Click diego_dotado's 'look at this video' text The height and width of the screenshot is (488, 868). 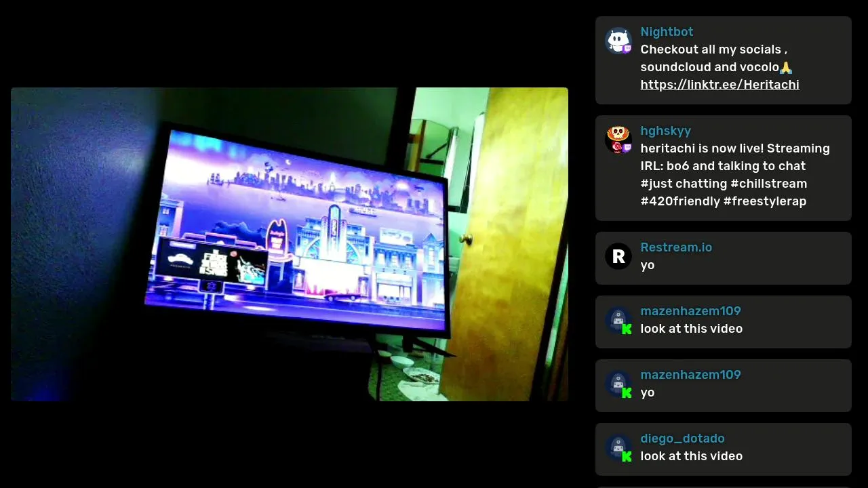point(691,456)
